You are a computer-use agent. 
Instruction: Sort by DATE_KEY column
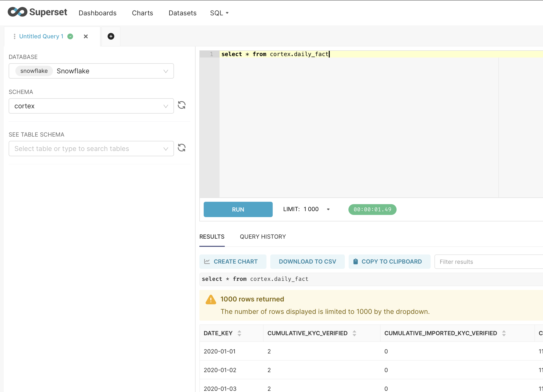click(x=239, y=333)
